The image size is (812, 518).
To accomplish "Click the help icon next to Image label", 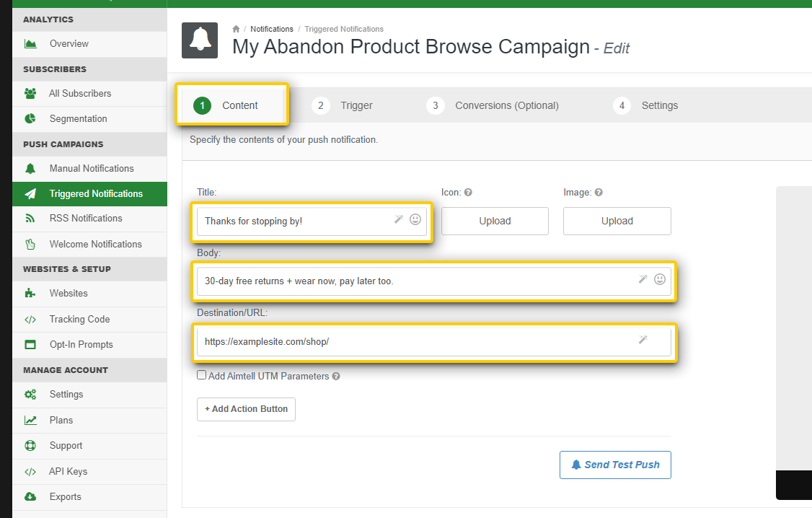I will tap(599, 193).
